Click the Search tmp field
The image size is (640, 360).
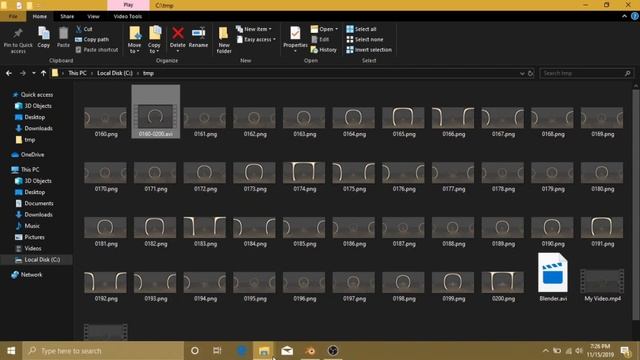586,73
